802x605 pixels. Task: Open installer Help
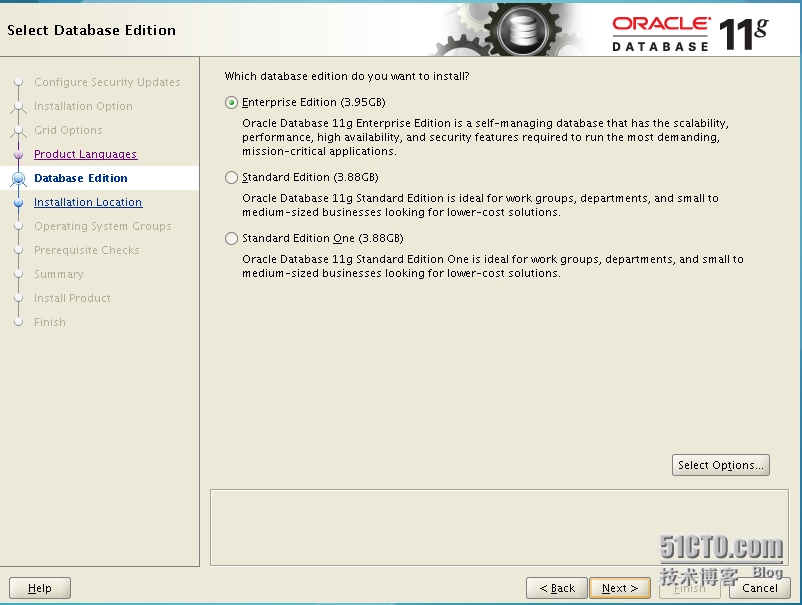pos(39,588)
